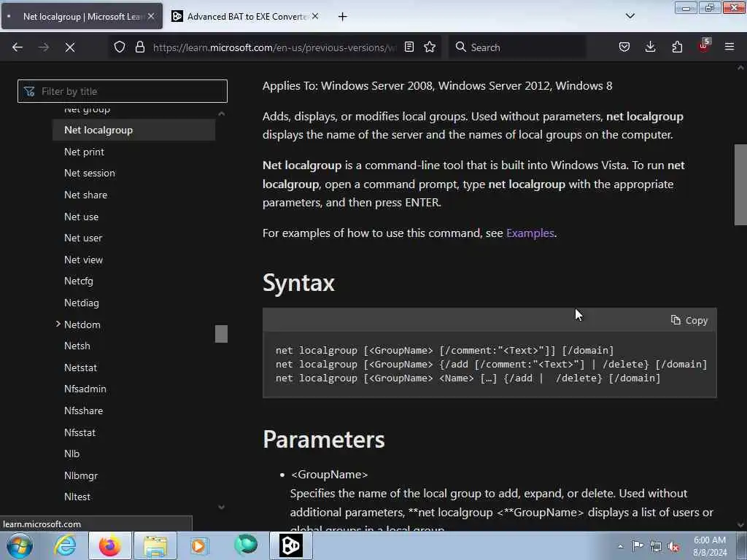Open Net use in sidebar
Viewport: 747px width, 560px height.
(x=82, y=217)
